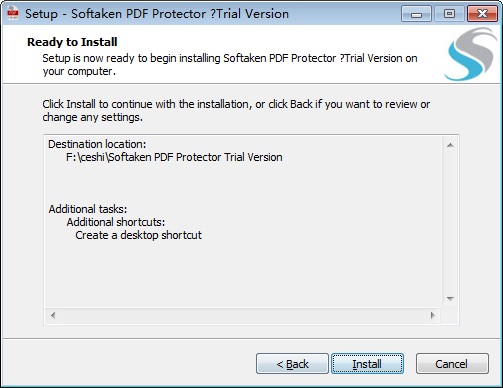Click the F:\ceshi destination path line

[x=174, y=157]
